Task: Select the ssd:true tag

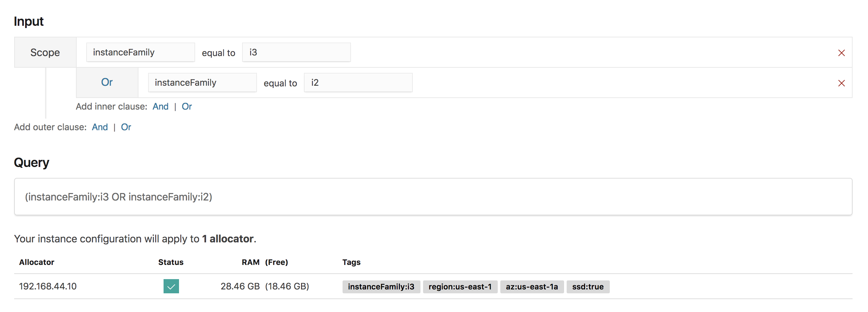Action: [588, 287]
